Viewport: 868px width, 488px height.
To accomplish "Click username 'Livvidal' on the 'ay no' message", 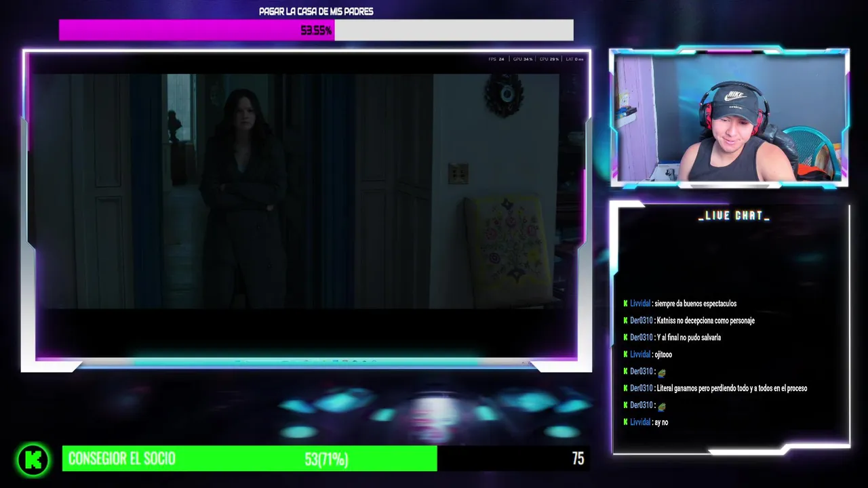I will pyautogui.click(x=640, y=422).
